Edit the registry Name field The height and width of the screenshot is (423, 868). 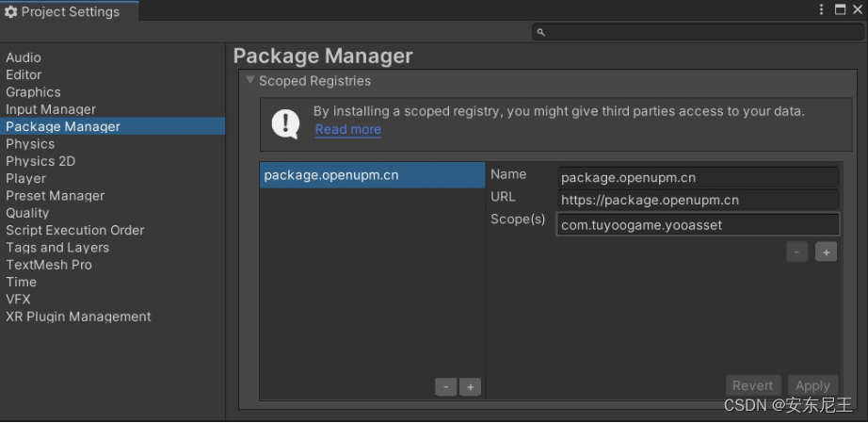pyautogui.click(x=698, y=178)
